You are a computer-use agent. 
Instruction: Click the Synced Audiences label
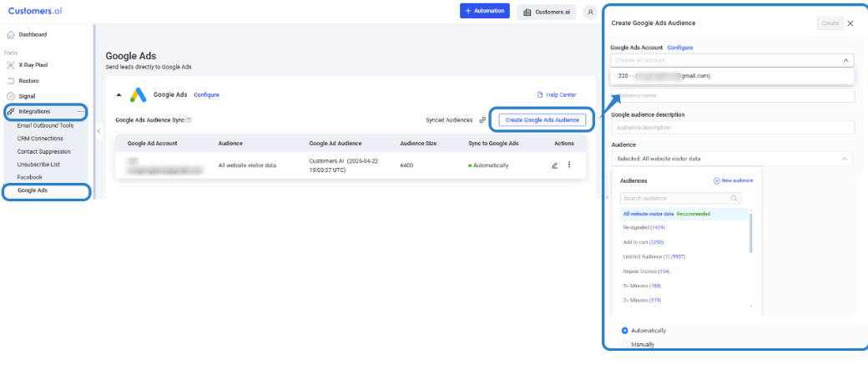coord(449,119)
